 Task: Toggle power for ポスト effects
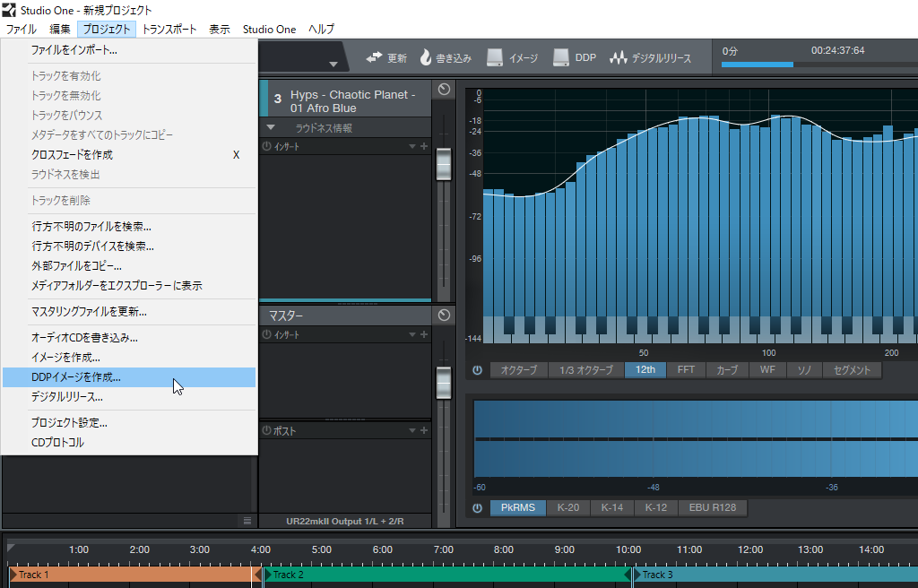pos(267,430)
